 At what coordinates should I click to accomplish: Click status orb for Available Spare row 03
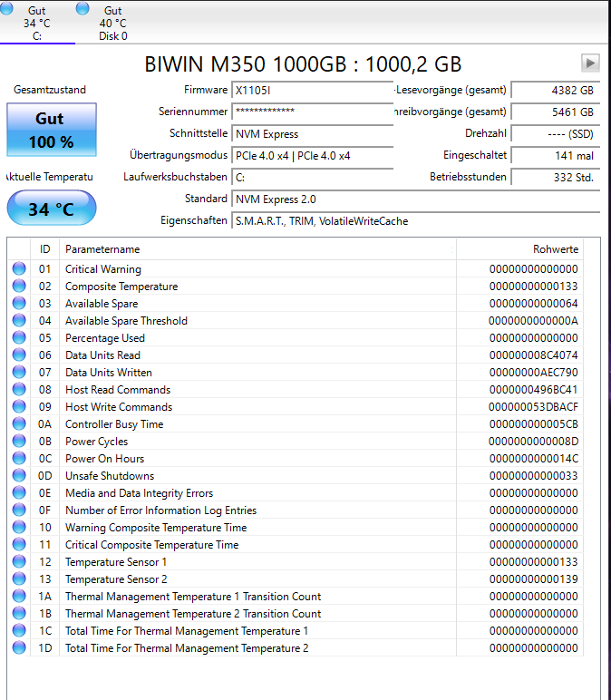coord(19,303)
